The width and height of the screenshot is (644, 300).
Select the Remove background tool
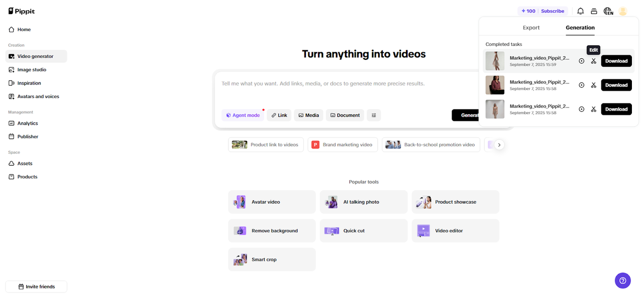(272, 230)
